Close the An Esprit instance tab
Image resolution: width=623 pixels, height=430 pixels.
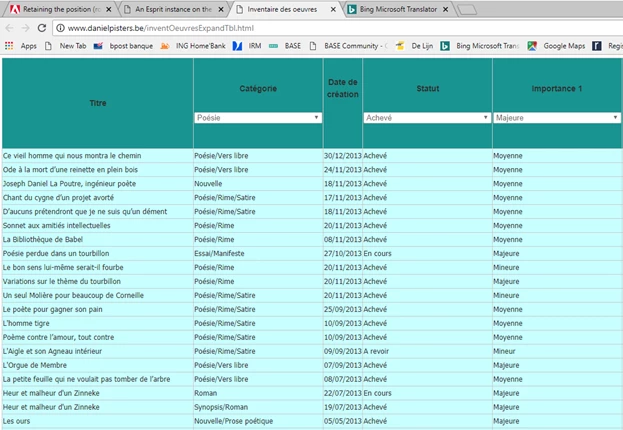coord(221,9)
